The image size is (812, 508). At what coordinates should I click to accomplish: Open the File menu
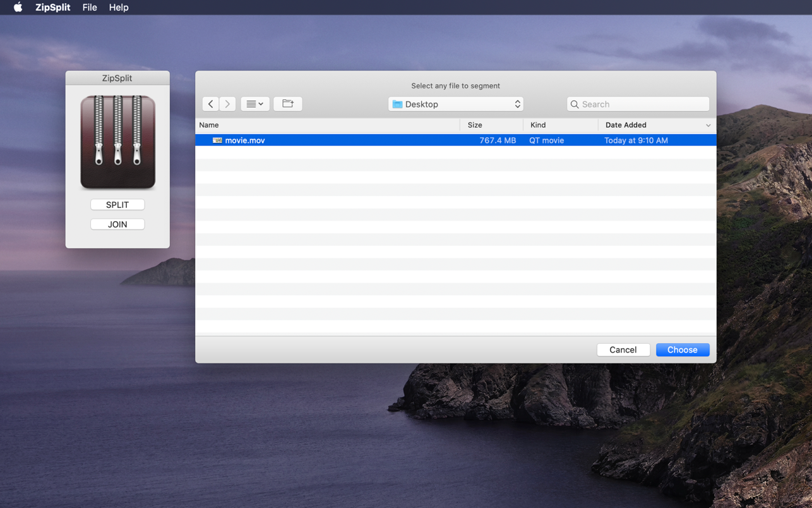pyautogui.click(x=90, y=8)
